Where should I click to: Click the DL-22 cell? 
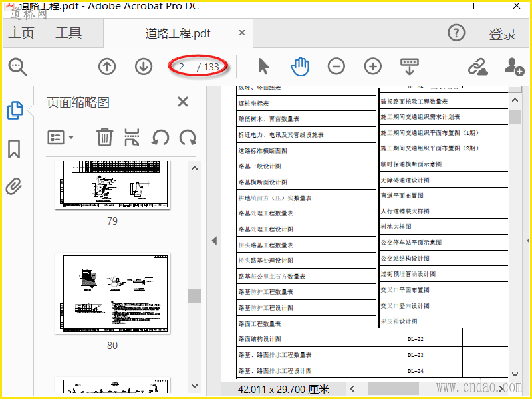(415, 339)
